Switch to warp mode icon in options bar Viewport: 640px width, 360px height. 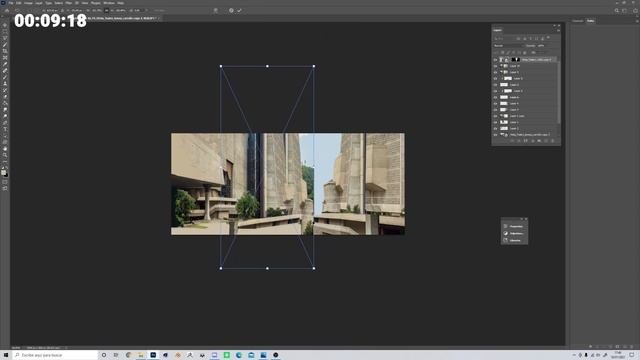coord(216,11)
